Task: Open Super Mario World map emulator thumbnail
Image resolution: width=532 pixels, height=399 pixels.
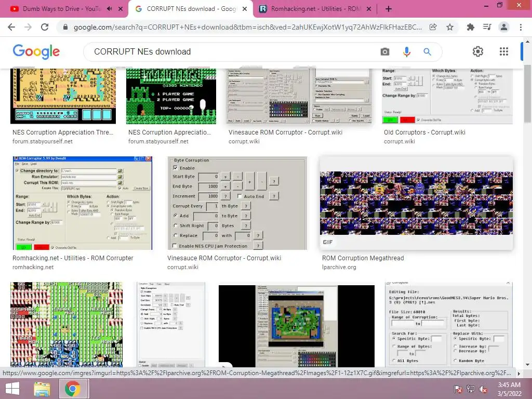Action: 297,326
